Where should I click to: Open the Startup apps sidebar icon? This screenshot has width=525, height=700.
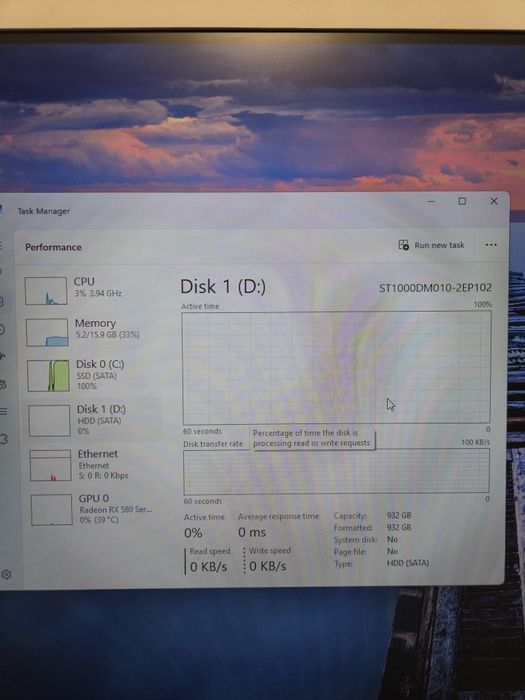point(2,356)
